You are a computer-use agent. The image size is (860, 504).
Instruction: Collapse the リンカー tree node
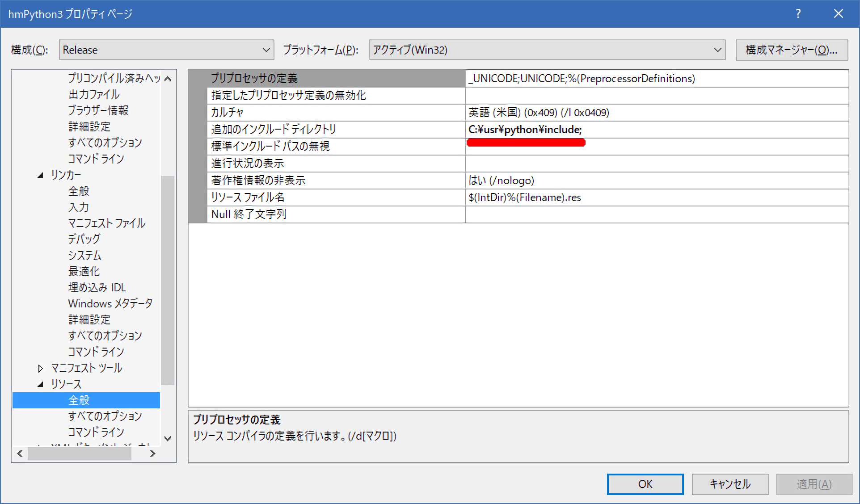coord(41,175)
